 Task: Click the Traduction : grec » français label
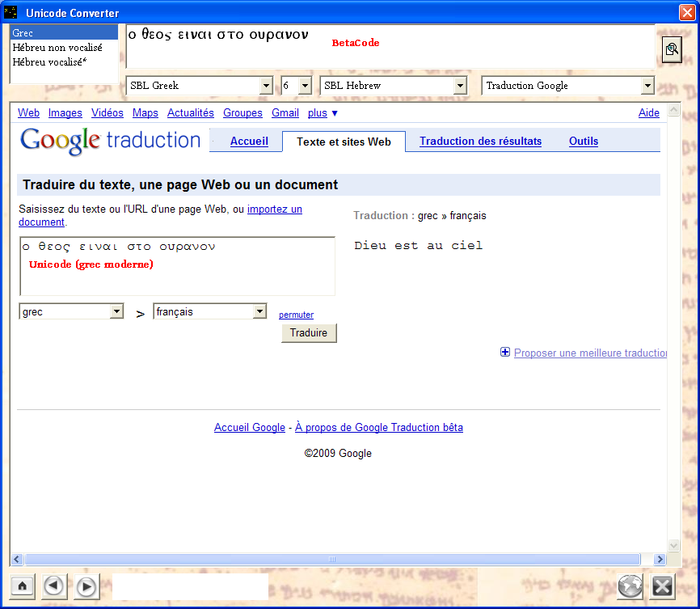(x=420, y=215)
